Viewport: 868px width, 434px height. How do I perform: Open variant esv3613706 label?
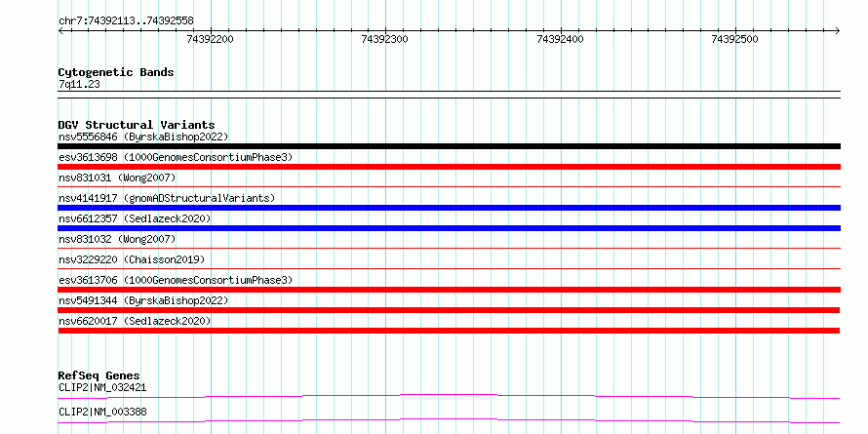(176, 280)
